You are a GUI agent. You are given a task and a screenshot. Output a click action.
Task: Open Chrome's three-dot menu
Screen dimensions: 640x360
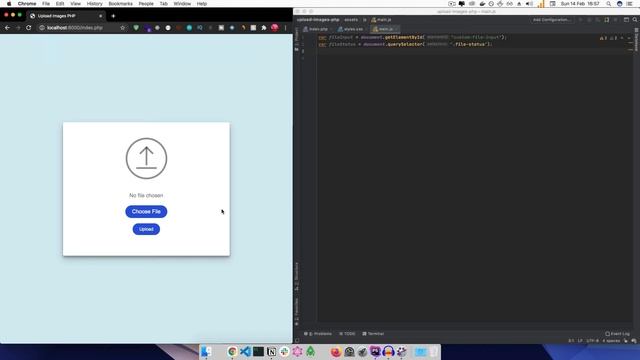click(285, 28)
